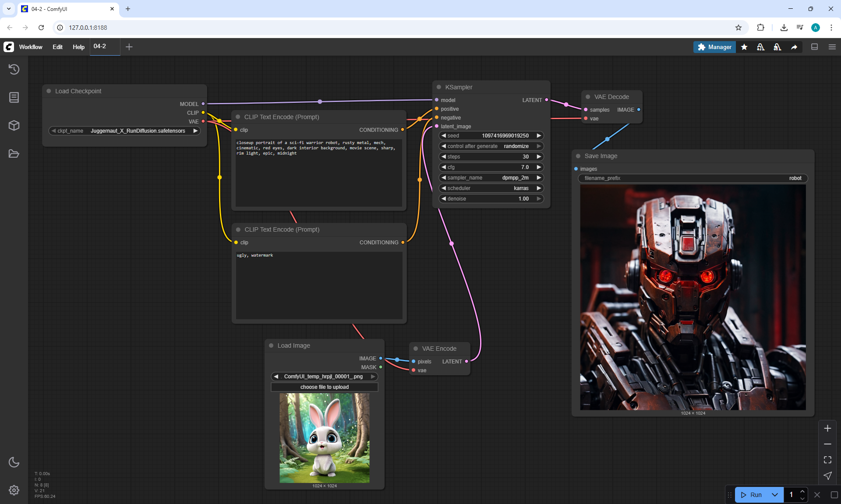
Task: Click the denoise value slider
Action: 491,199
